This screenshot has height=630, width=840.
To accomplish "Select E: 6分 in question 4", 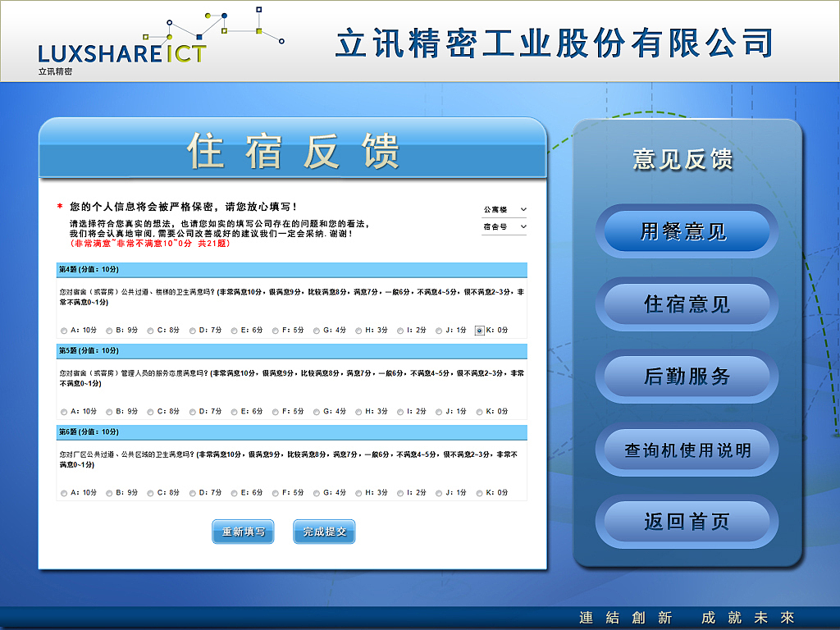I will point(234,331).
